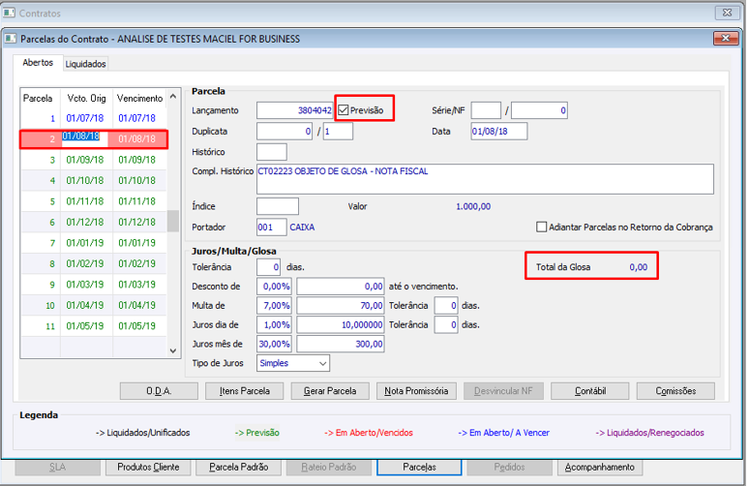Click the NF number field
The image size is (750, 486).
540,110
